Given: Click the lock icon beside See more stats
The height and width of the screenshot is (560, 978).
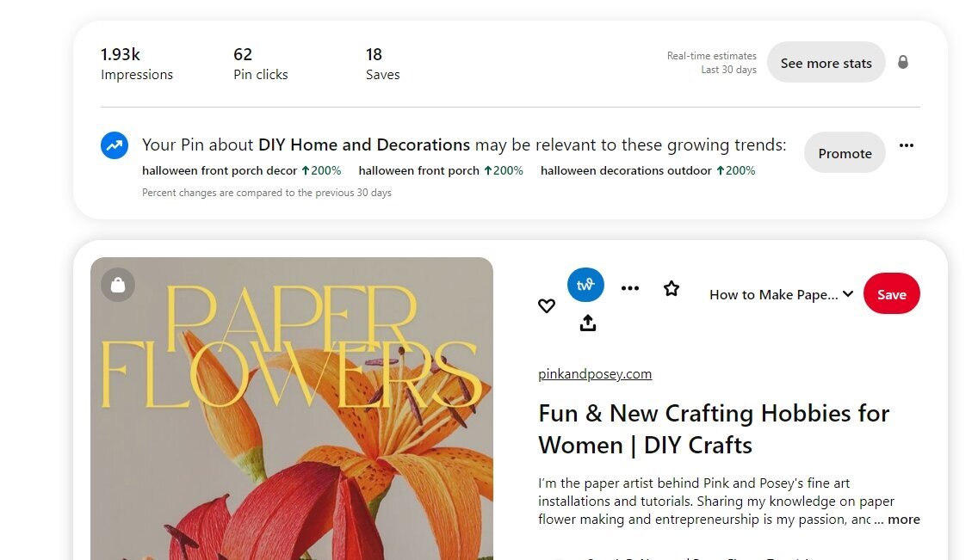Looking at the screenshot, I should point(902,62).
